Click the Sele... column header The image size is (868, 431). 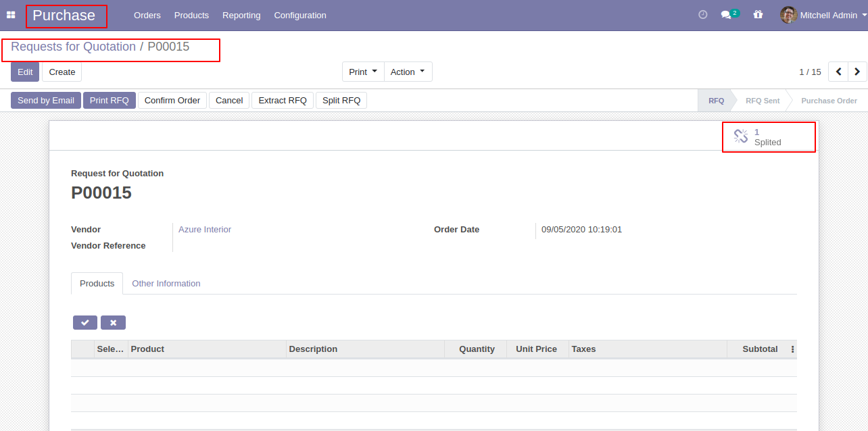tap(111, 349)
